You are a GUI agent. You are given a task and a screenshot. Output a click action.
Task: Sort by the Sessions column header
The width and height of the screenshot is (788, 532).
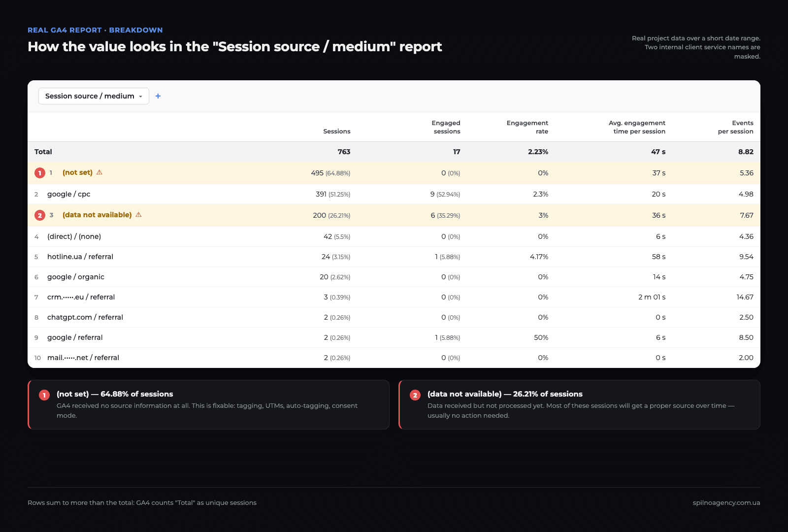(337, 132)
